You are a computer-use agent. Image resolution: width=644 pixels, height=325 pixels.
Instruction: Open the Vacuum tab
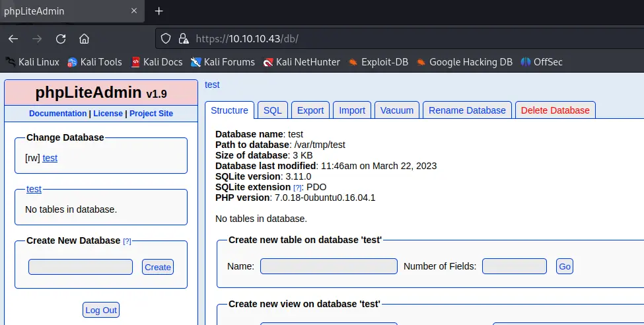397,110
